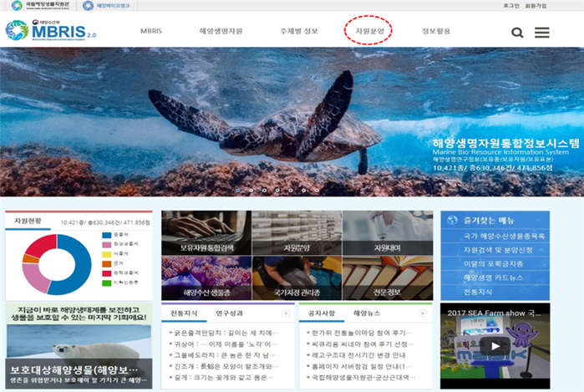Click the 로그인 link
Screen dimensions: 584x392
click(511, 5)
